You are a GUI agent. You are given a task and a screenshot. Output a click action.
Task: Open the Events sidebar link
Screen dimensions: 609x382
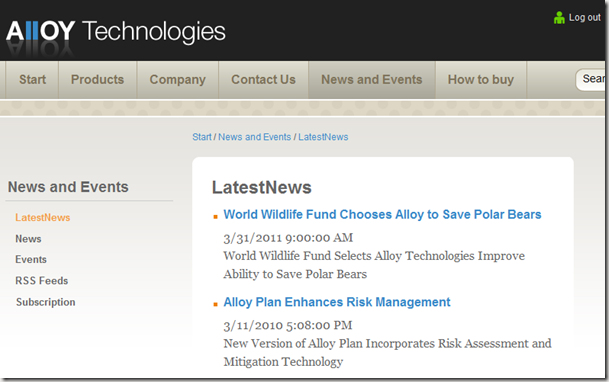coord(31,259)
